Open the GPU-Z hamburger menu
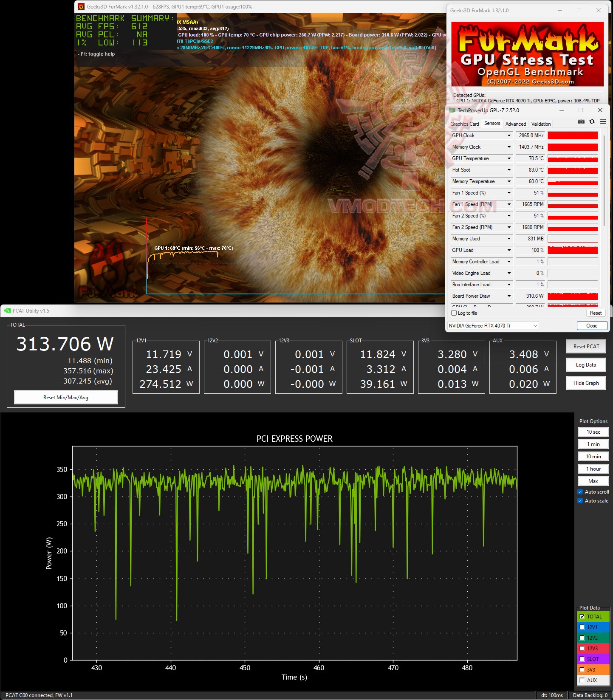 click(603, 121)
